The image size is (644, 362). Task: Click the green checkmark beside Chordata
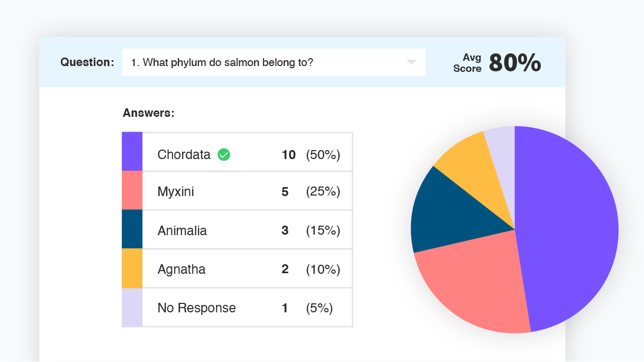[x=223, y=154]
